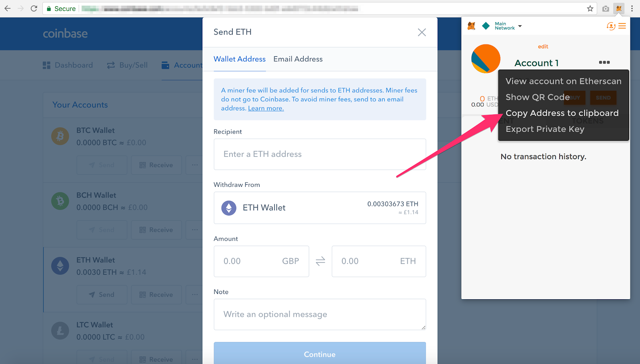The image size is (640, 364).
Task: Open the more options button for BCH Wallet
Action: [194, 230]
